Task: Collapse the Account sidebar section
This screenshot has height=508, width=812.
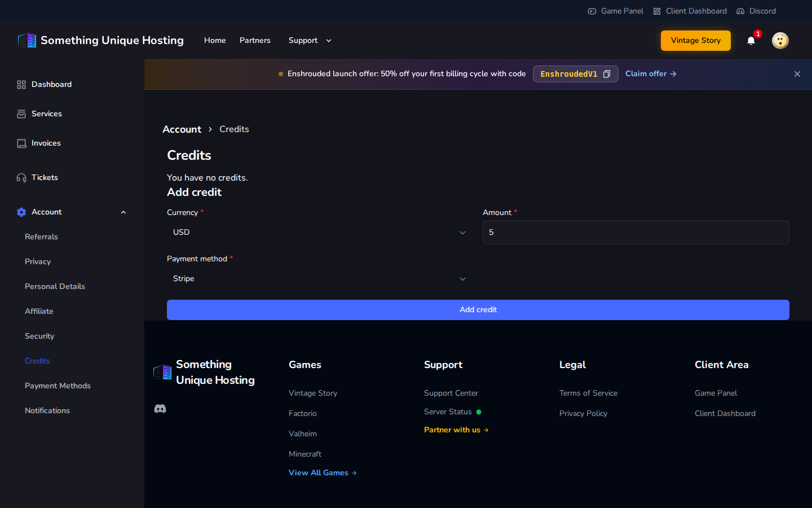Action: pos(72,212)
